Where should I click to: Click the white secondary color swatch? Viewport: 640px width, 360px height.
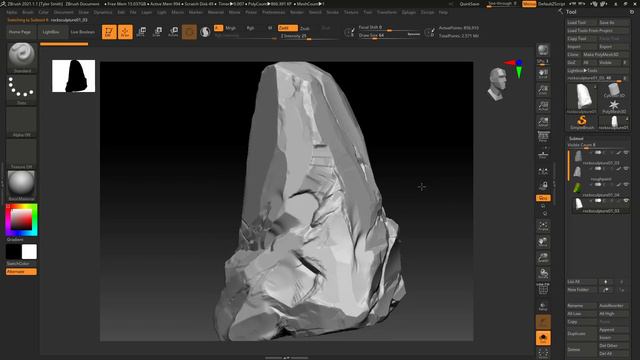click(29, 252)
